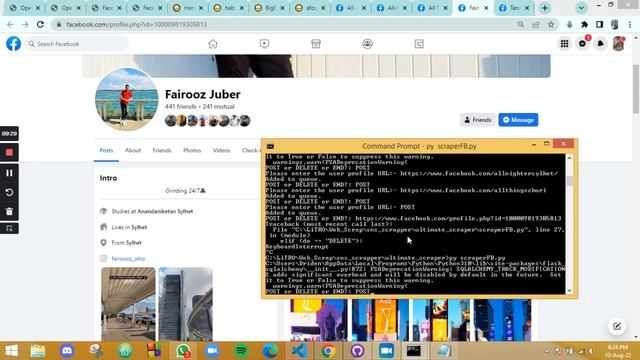The height and width of the screenshot is (360, 640).
Task: Click the 441 friends count text
Action: (x=180, y=107)
